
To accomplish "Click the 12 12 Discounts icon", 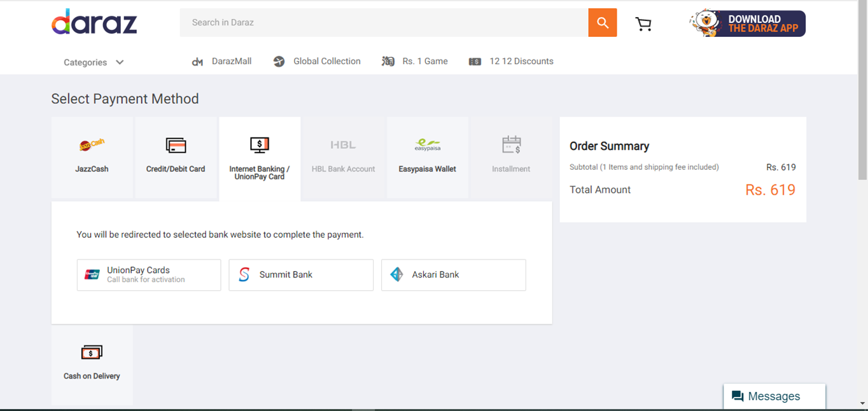I will click(475, 62).
